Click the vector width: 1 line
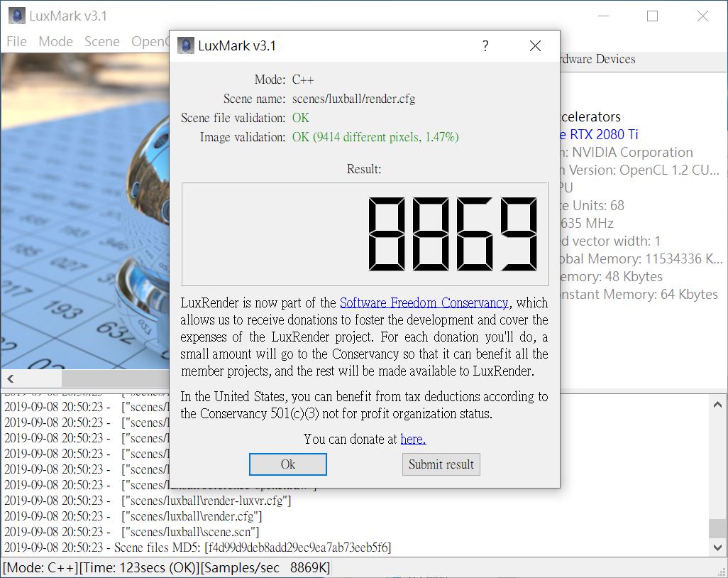728x578 pixels. pos(610,241)
